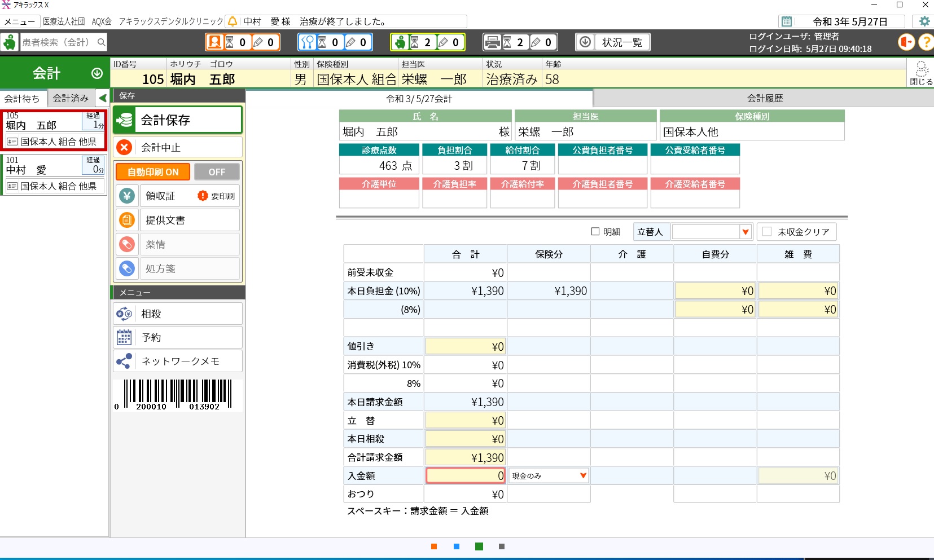Viewport: 934px width, 560px height.
Task: Select the green page indicator dot
Action: 479,546
